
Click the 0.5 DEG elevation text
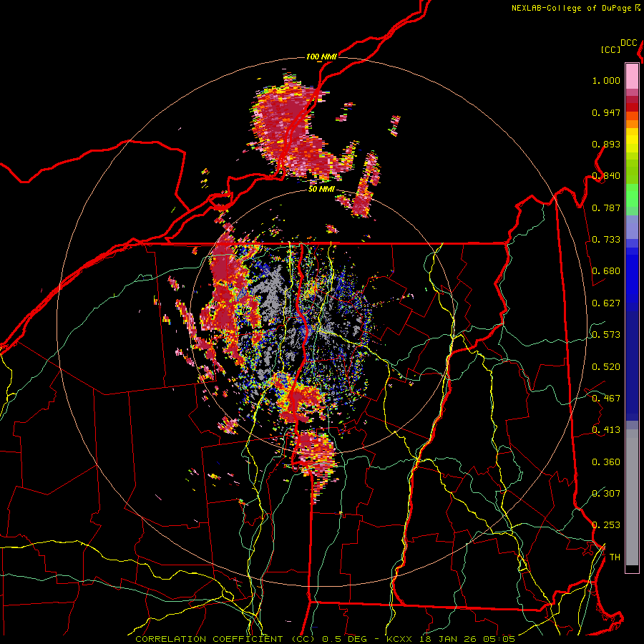343,639
